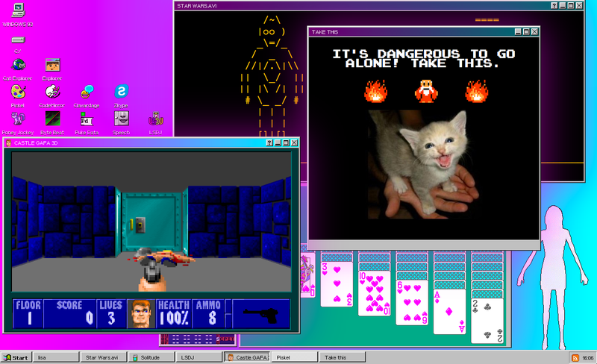Viewport: 597px width, 364px height.
Task: Select the 6 of hearts solitaire card
Action: pos(412,303)
